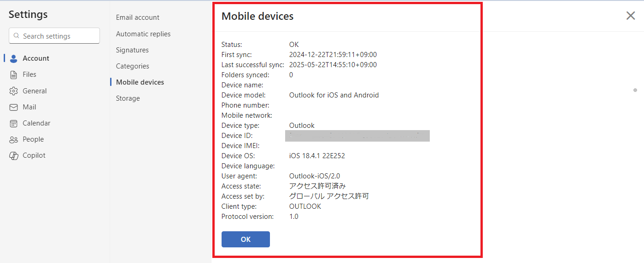Click the First sync timestamp 2024-12-22T21:59:11+09:00

[x=333, y=55]
